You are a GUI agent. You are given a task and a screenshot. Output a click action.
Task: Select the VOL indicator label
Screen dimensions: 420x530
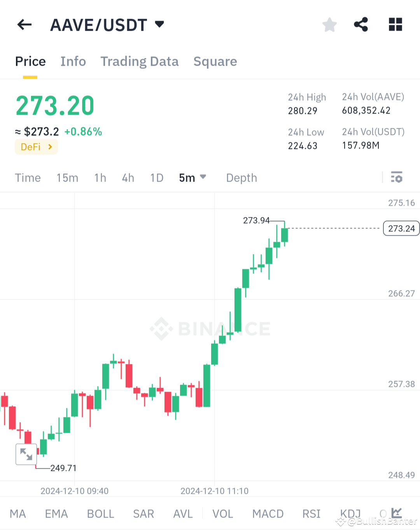pyautogui.click(x=222, y=513)
